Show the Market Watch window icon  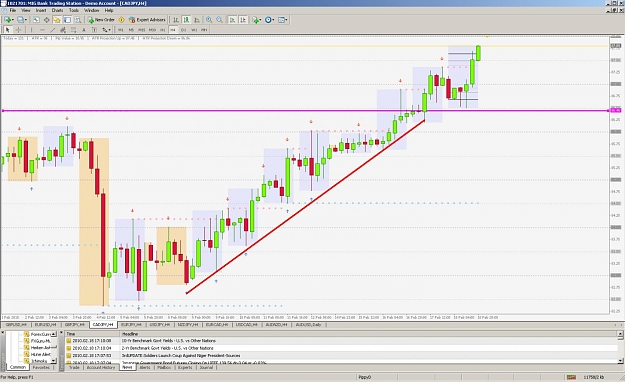[36, 20]
